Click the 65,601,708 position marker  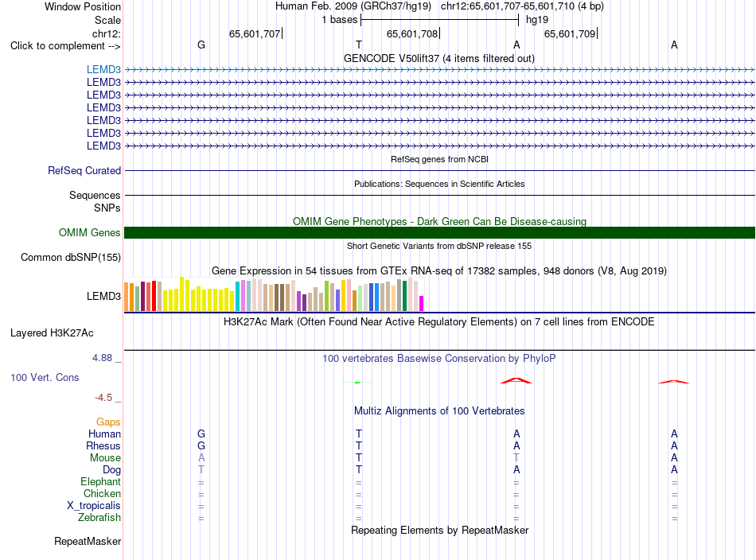tap(412, 33)
